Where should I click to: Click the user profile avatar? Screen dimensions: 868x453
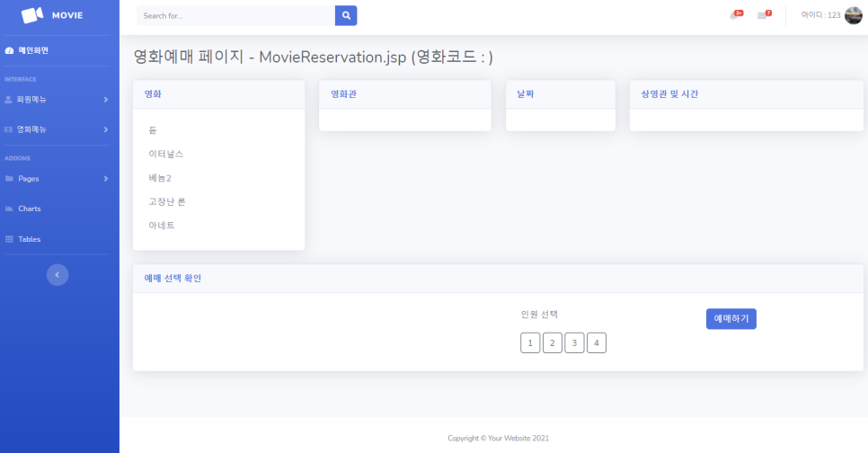coord(853,15)
